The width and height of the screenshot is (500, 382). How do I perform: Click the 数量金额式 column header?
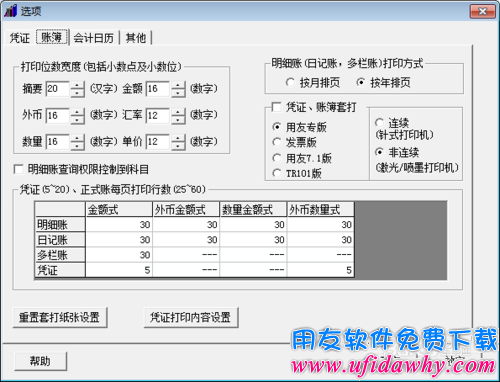pyautogui.click(x=253, y=210)
